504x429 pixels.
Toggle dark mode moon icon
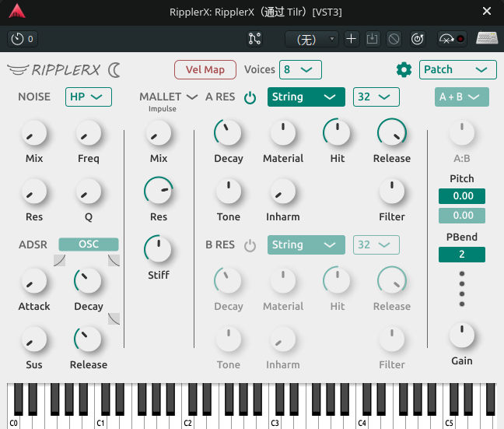pos(114,70)
